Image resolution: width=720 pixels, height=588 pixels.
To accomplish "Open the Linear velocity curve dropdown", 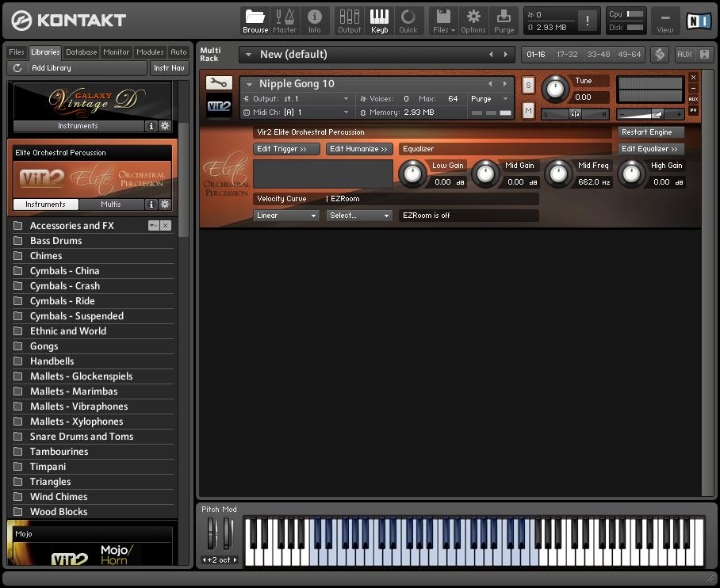I will click(285, 215).
